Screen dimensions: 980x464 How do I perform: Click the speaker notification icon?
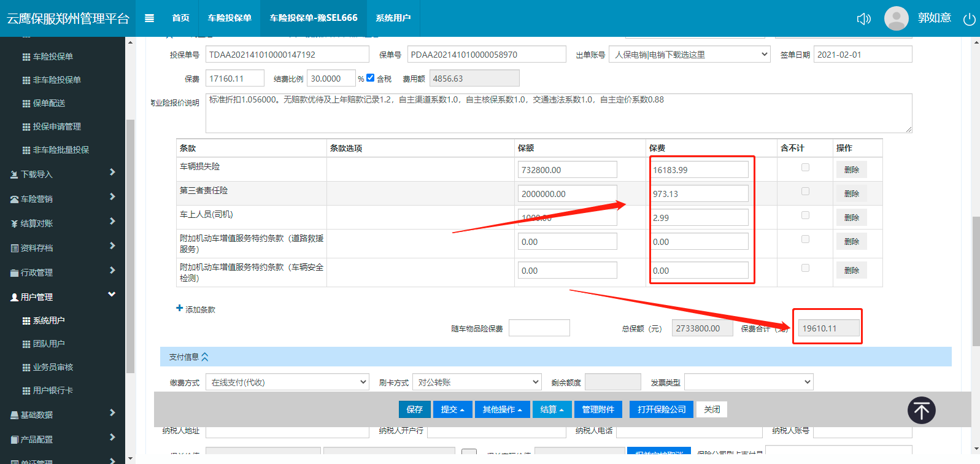(863, 19)
